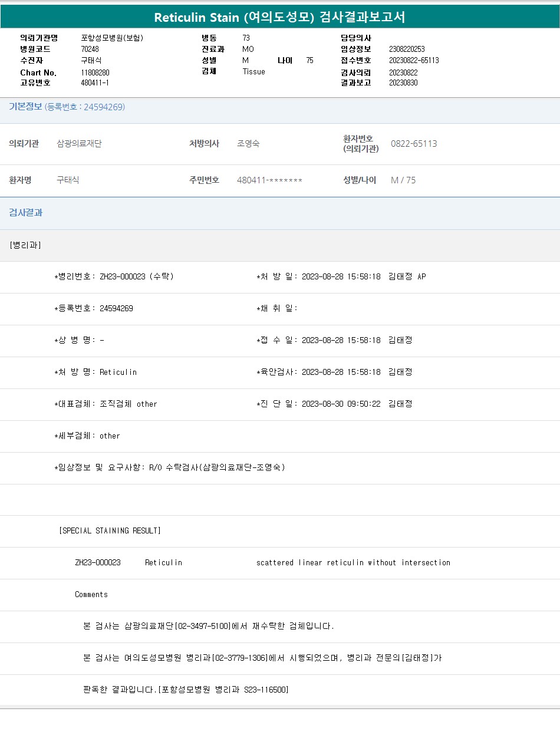
Task: Select the 검사결과 section heading
Action: (x=25, y=213)
